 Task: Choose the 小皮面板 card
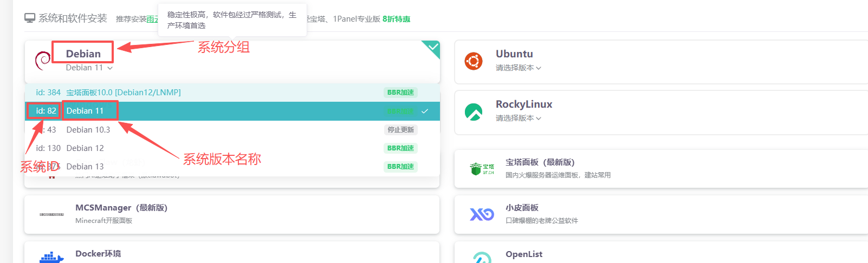click(661, 214)
